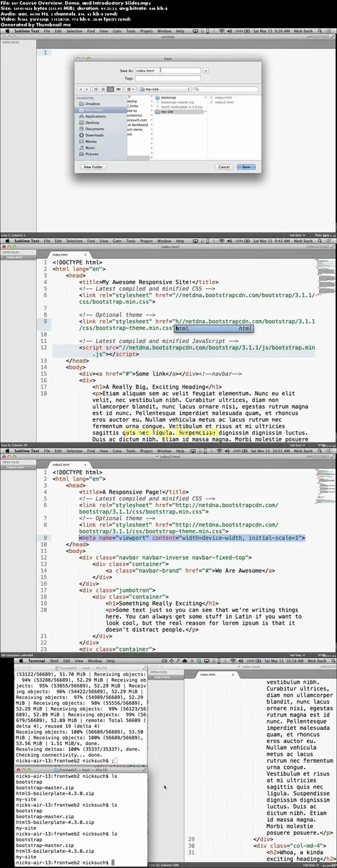The image size is (337, 868).
Task: Open Goto menu in untitled Sublime window
Action: pos(117,30)
